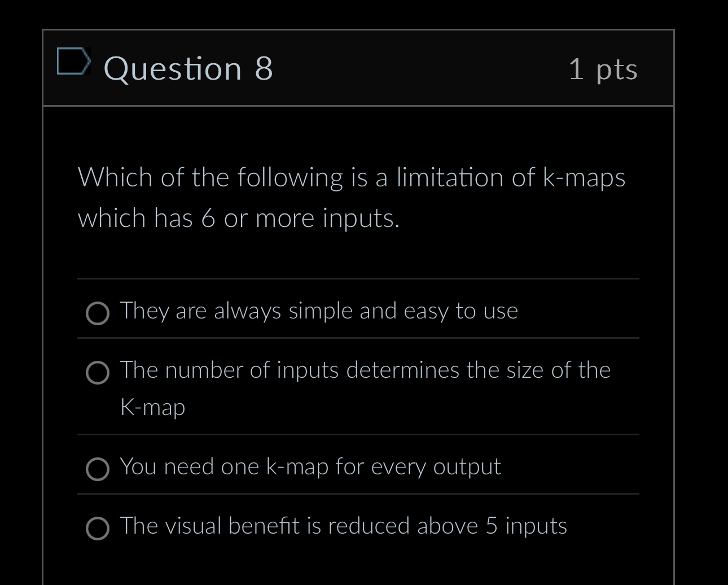This screenshot has width=728, height=585.
Task: Choose 'The visual benefit is reduced above 5 inputs'
Action: tap(98, 529)
